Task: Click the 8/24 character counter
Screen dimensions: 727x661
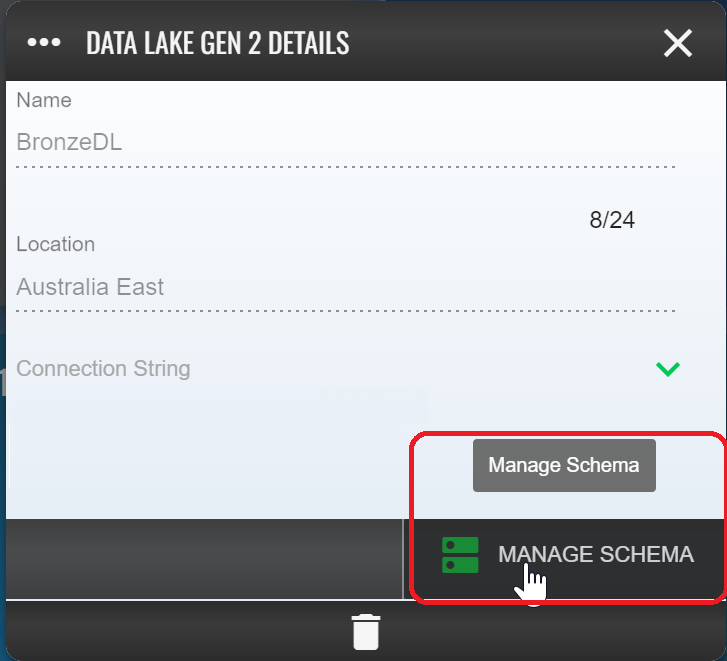Action: [612, 220]
